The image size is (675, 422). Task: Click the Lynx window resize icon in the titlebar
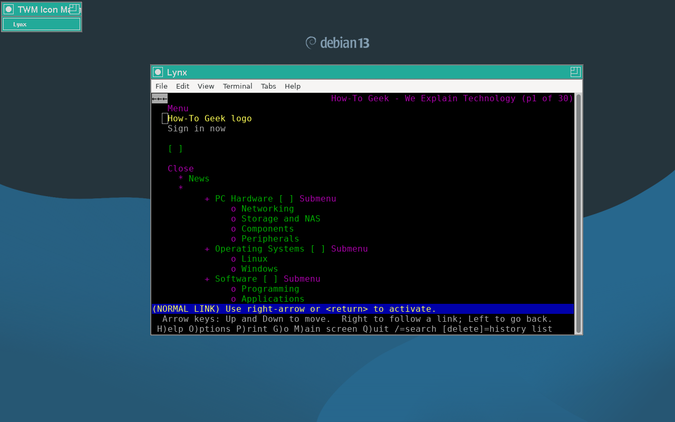(575, 72)
